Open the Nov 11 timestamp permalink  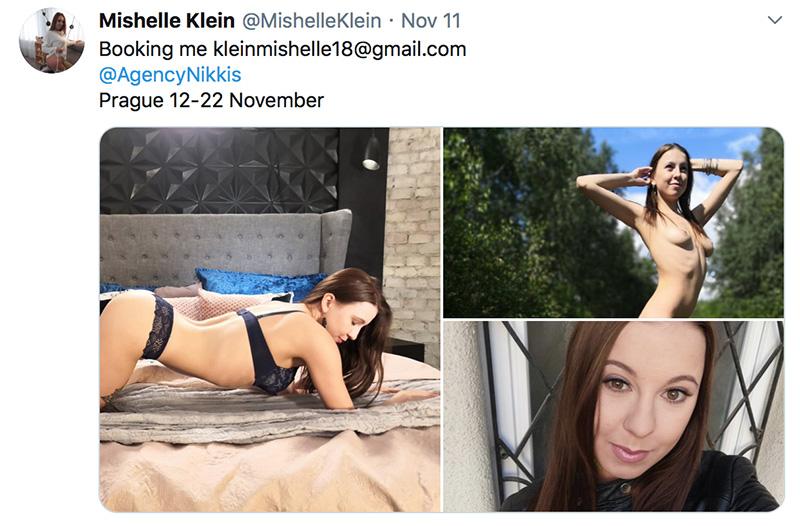point(431,21)
